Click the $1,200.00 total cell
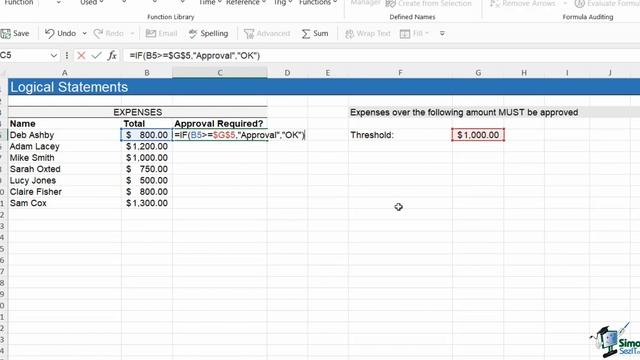 (x=147, y=147)
